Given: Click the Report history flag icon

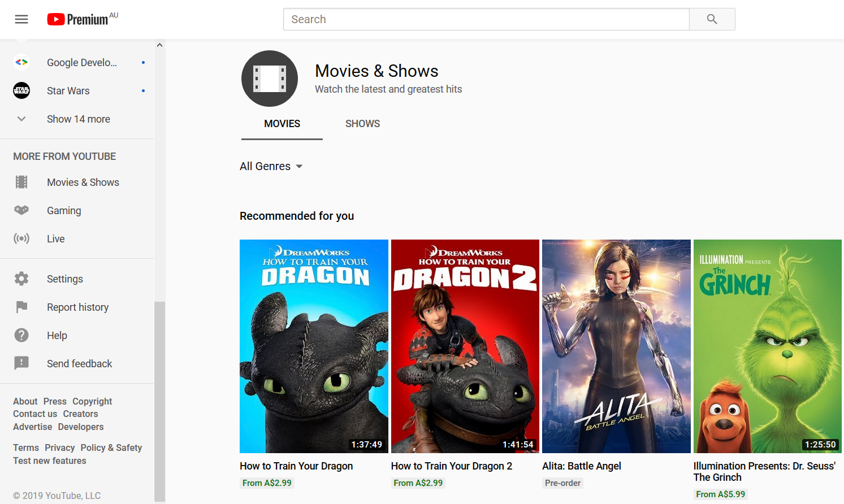Looking at the screenshot, I should [x=21, y=307].
